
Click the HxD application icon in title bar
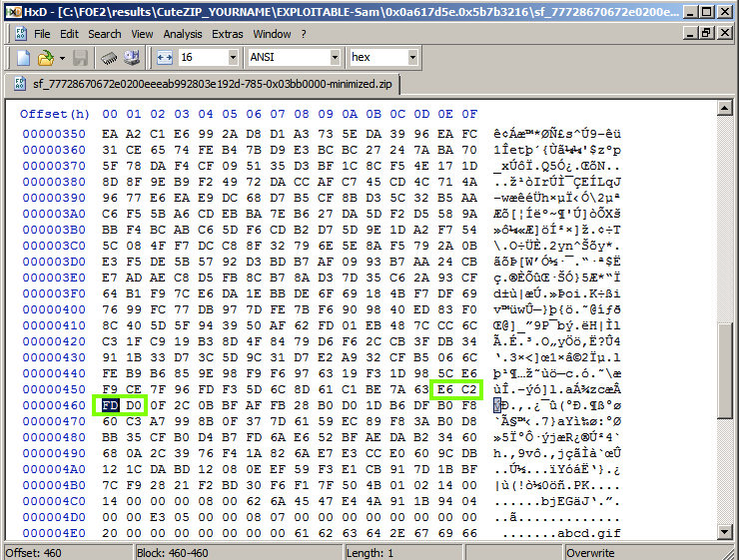[x=14, y=11]
